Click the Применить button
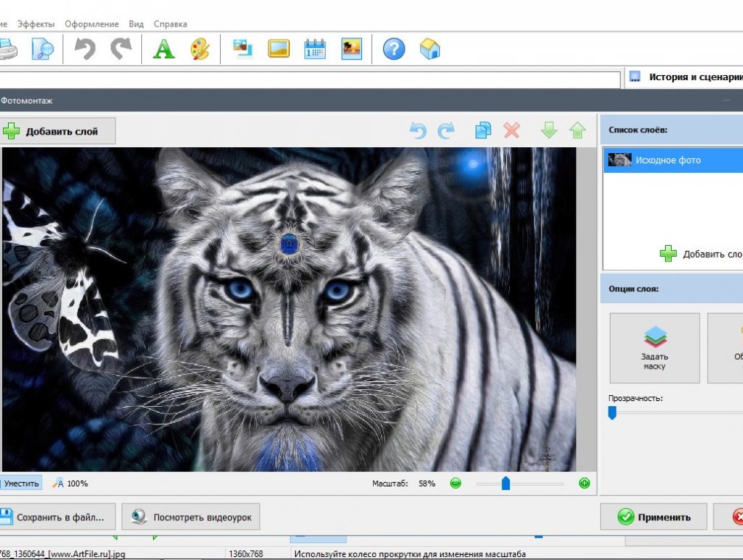743x560 pixels. point(653,517)
